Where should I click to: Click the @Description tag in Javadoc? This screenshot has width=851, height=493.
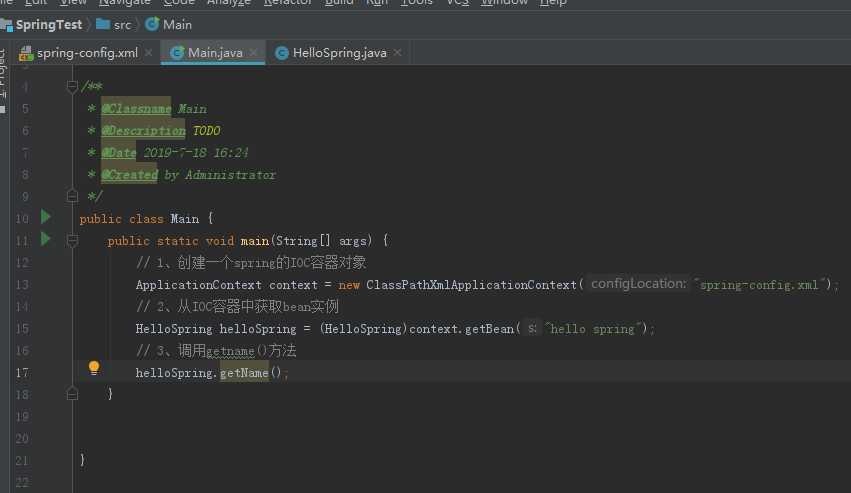click(x=143, y=131)
